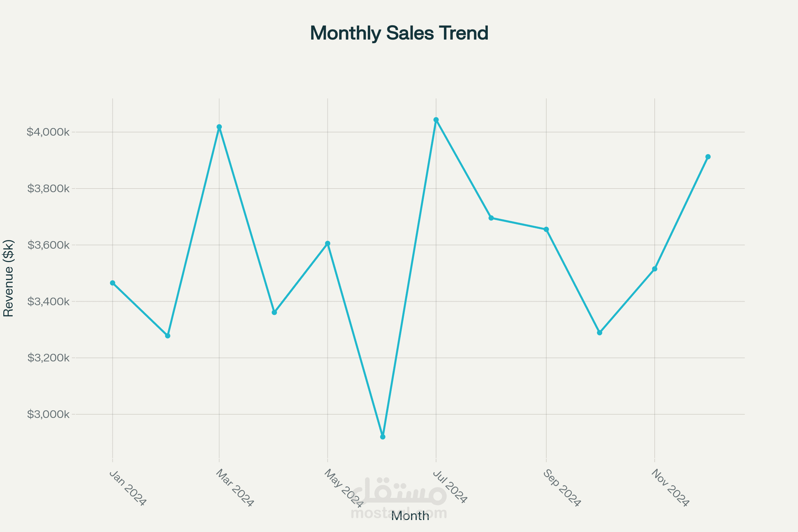The image size is (798, 532).
Task: Click the October 2024 data point marker
Action: tap(600, 333)
